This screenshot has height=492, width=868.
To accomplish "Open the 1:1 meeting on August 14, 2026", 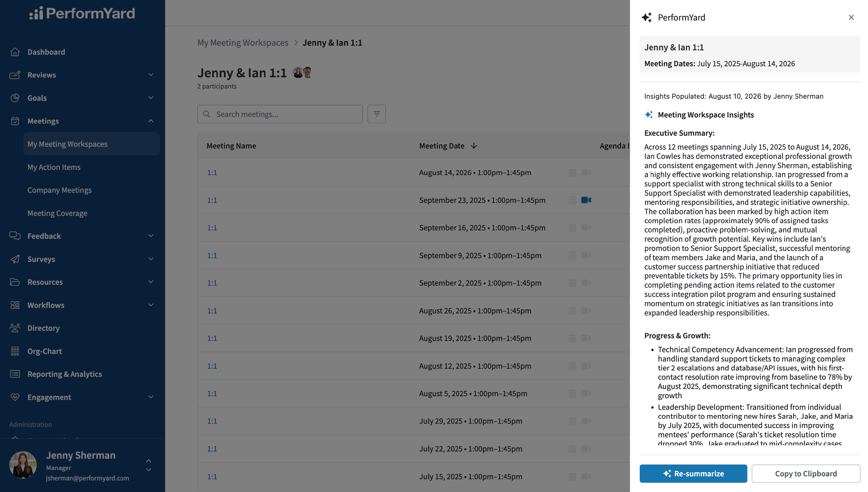I will click(x=212, y=172).
